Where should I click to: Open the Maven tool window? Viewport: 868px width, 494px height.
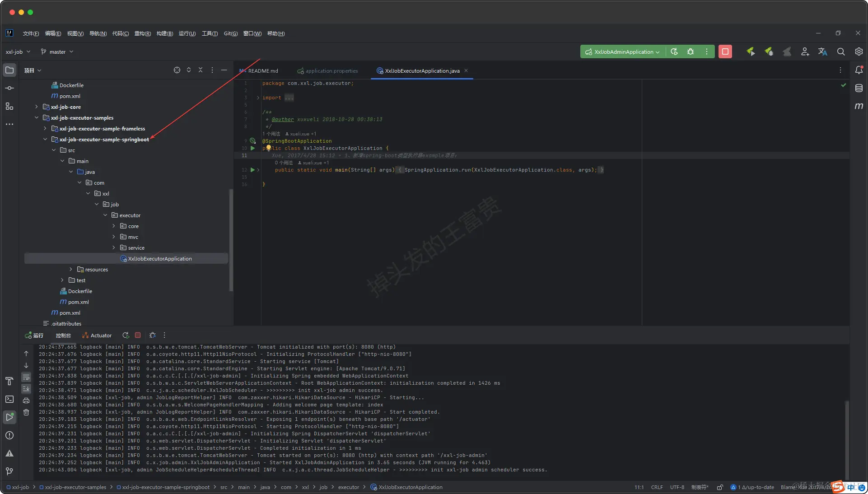point(859,106)
